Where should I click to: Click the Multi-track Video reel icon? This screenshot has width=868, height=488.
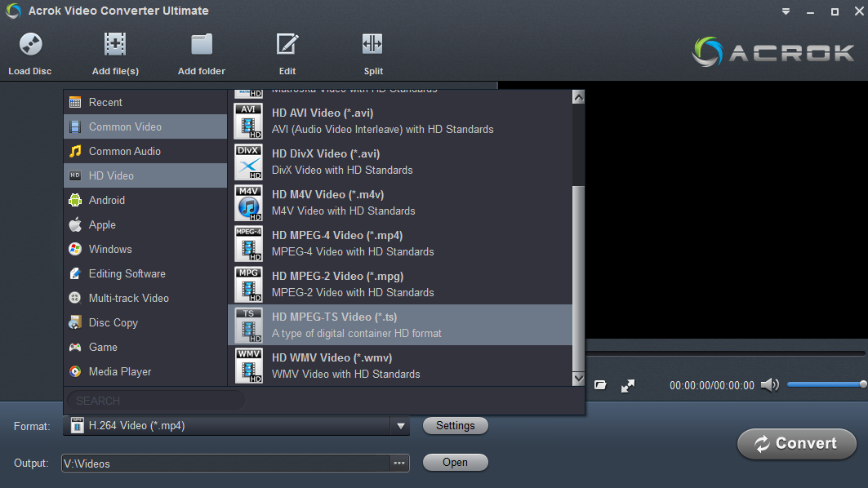point(75,298)
